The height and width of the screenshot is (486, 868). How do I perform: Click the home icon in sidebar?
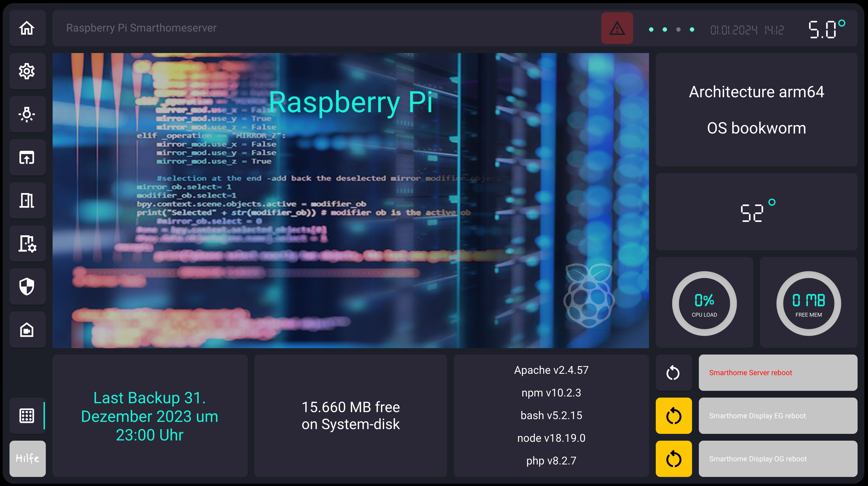click(x=27, y=28)
